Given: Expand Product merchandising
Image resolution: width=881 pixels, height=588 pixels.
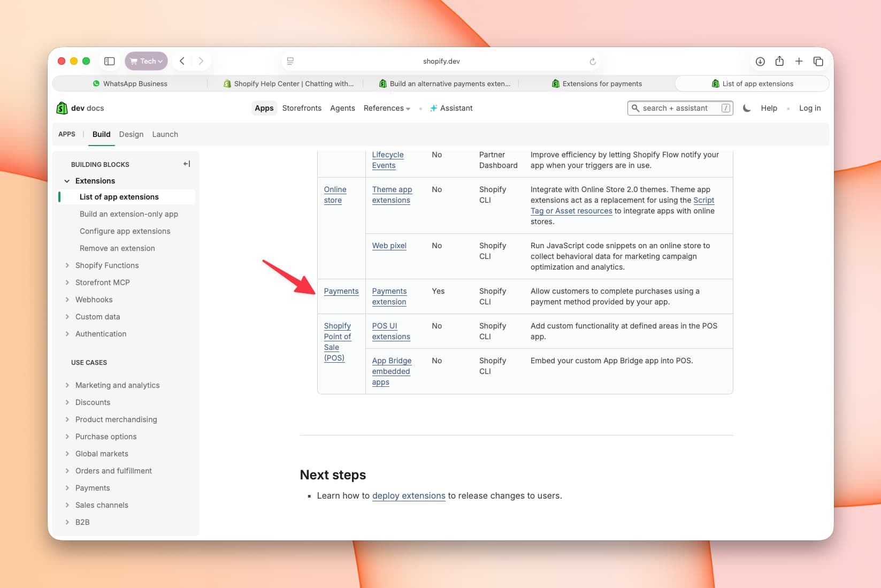Looking at the screenshot, I should click(67, 419).
